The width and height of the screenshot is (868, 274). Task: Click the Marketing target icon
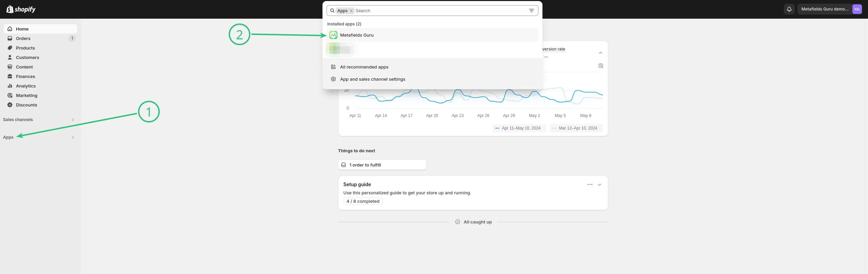click(x=10, y=95)
